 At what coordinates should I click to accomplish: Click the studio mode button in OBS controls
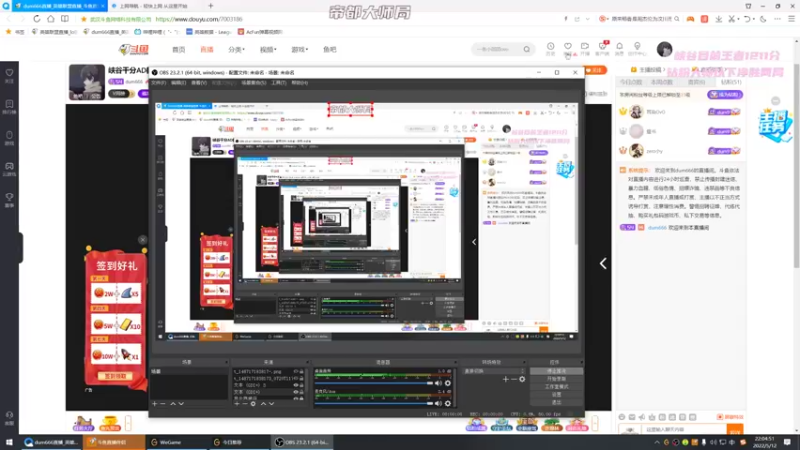pyautogui.click(x=556, y=386)
